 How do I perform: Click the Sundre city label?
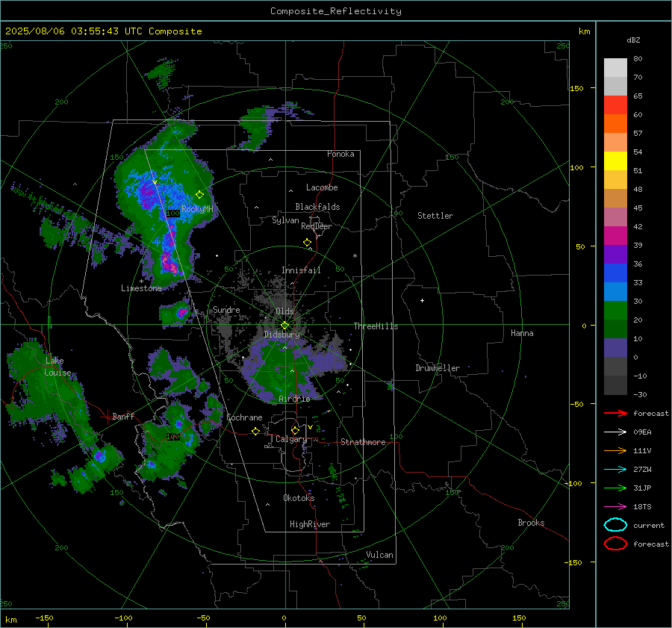pos(226,309)
